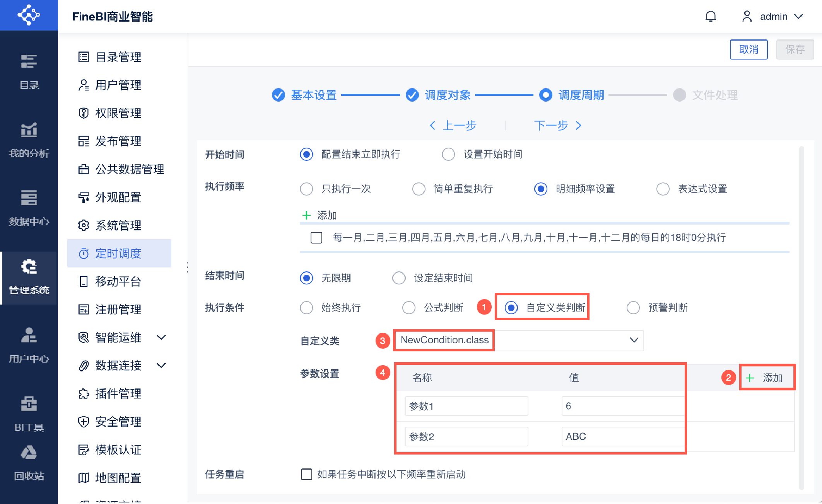Go to 插件管理 menu item
Screen dimensions: 822x504
coord(118,393)
